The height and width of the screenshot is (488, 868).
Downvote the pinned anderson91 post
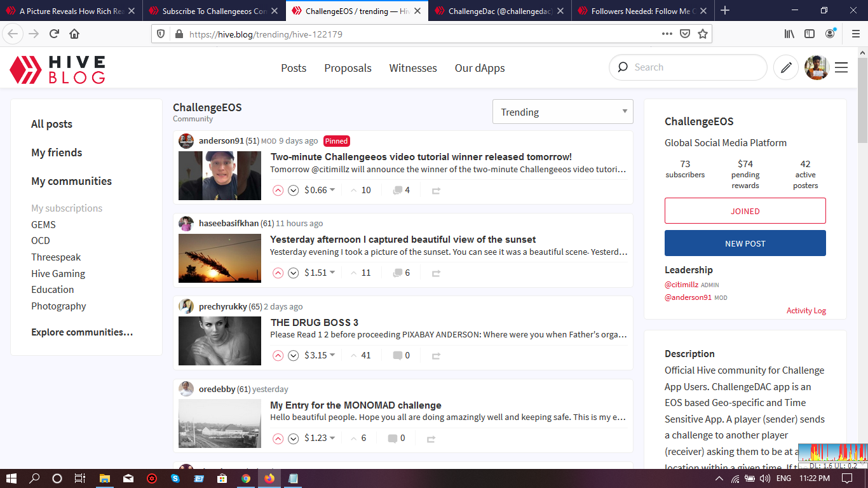pos(293,190)
